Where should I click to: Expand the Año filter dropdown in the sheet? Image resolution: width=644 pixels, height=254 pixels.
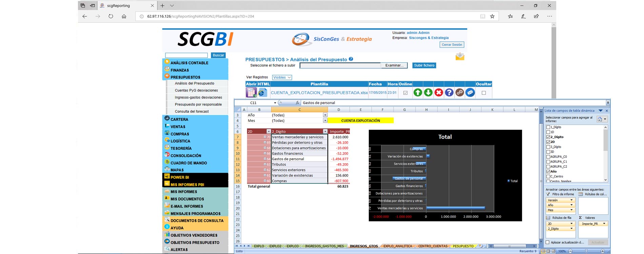click(325, 115)
